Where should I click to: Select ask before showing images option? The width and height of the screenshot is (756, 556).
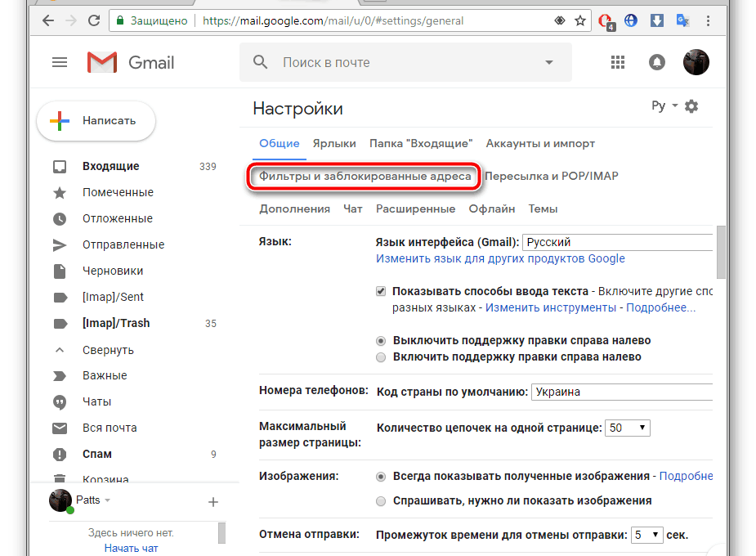(x=381, y=500)
